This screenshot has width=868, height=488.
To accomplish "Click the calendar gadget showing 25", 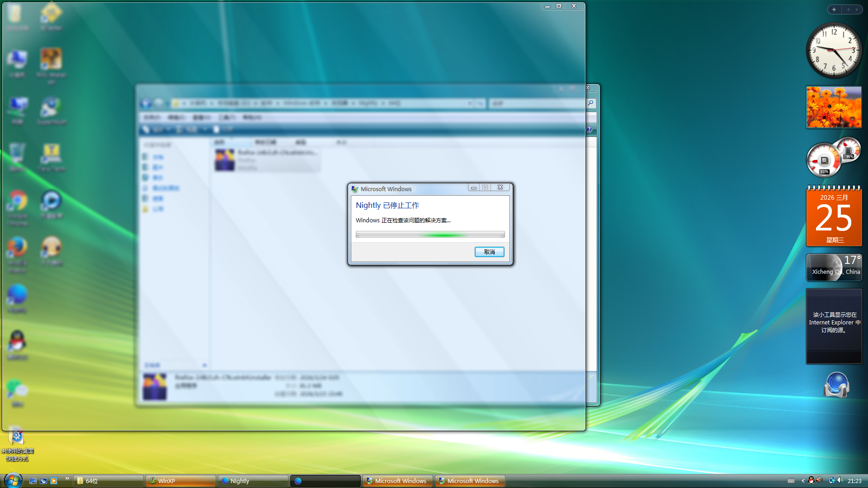I will click(834, 217).
